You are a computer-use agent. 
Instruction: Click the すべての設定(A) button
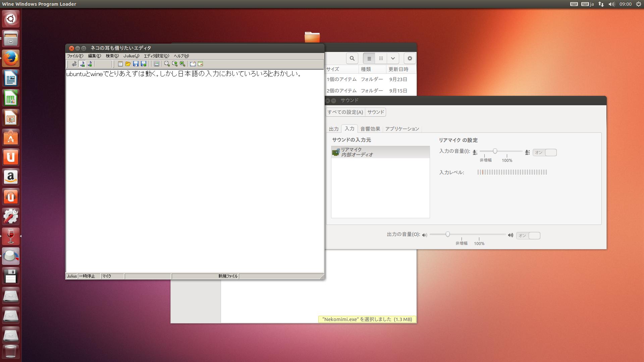(345, 112)
